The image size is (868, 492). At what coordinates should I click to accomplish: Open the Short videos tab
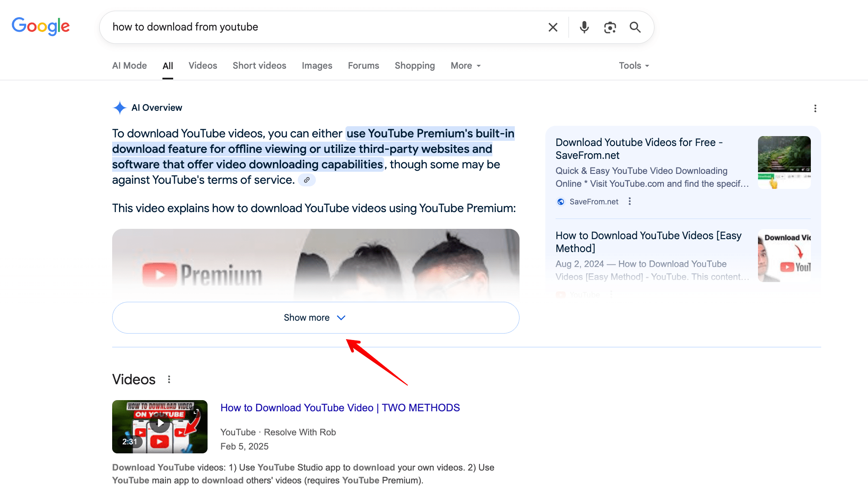[x=260, y=66]
